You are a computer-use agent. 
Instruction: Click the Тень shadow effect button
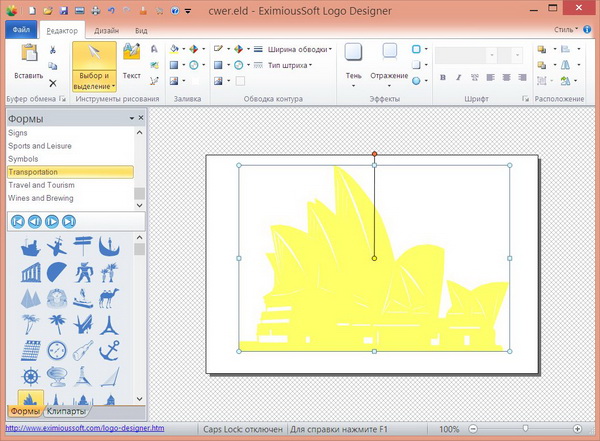[x=354, y=59]
